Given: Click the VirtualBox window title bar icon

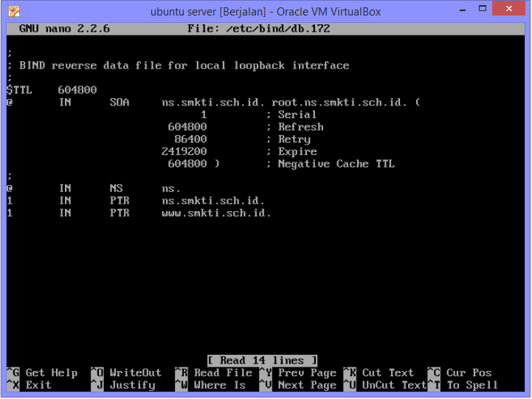Looking at the screenshot, I should pyautogui.click(x=14, y=11).
